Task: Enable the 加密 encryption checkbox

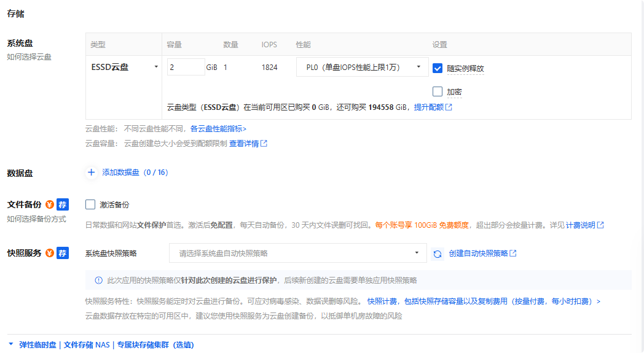Action: coord(438,91)
